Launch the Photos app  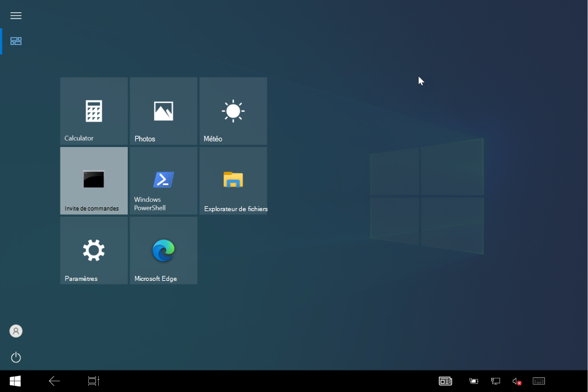point(163,111)
